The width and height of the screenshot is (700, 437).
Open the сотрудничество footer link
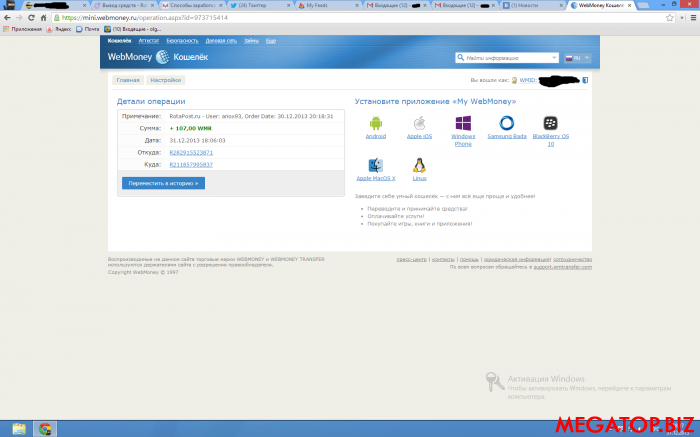572,259
